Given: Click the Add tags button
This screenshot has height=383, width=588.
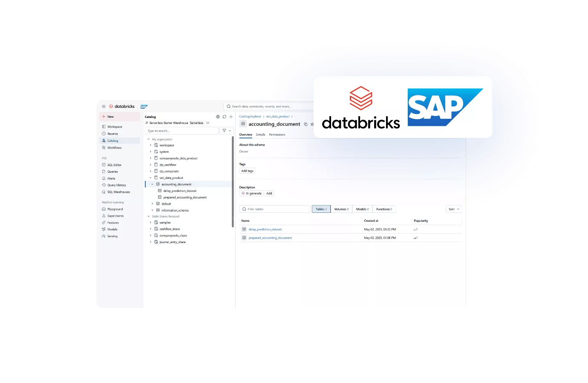Looking at the screenshot, I should coord(247,171).
